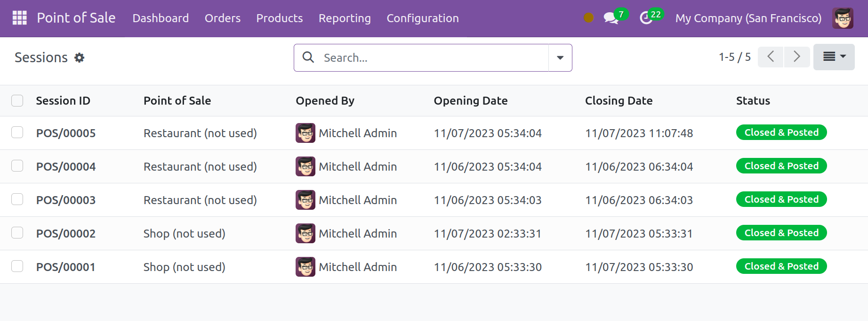Tick the select-all checkbox in header
Image resolution: width=868 pixels, height=321 pixels.
(17, 101)
